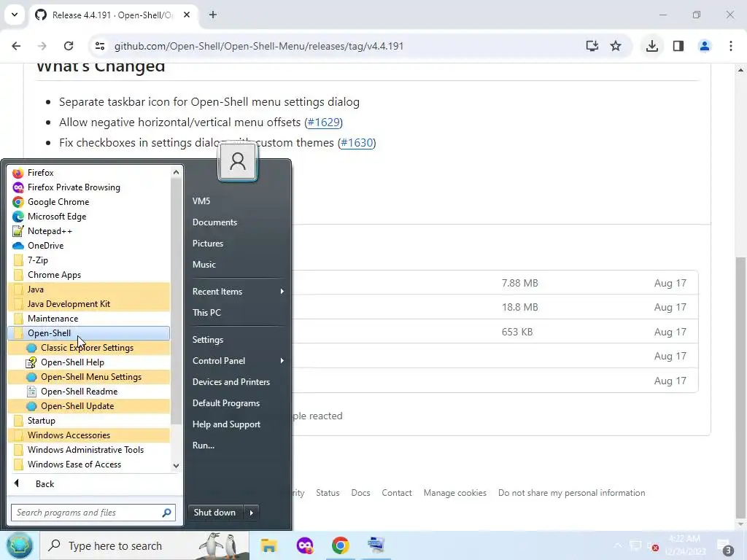The height and width of the screenshot is (560, 747).
Task: Open Classic Explorer Settings
Action: [88, 348]
